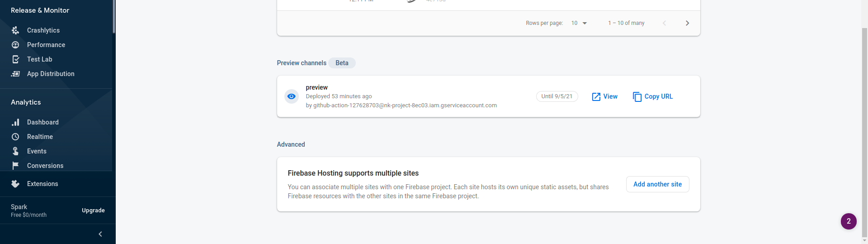This screenshot has height=244, width=868.
Task: Click the Performance gauge icon
Action: coord(15,45)
